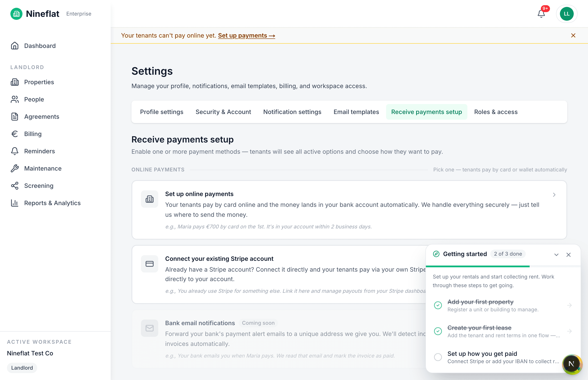Viewport: 588px width, 380px height.
Task: Click the Agreements document icon
Action: (15, 116)
